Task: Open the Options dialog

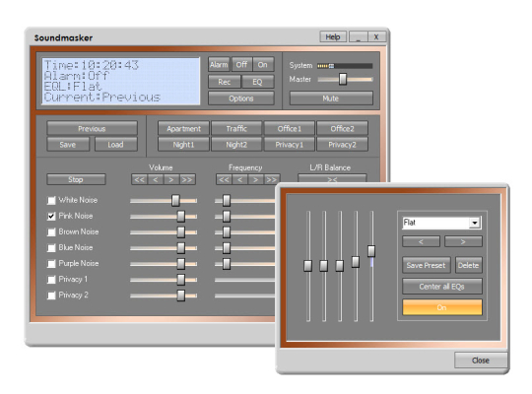Action: (x=241, y=98)
